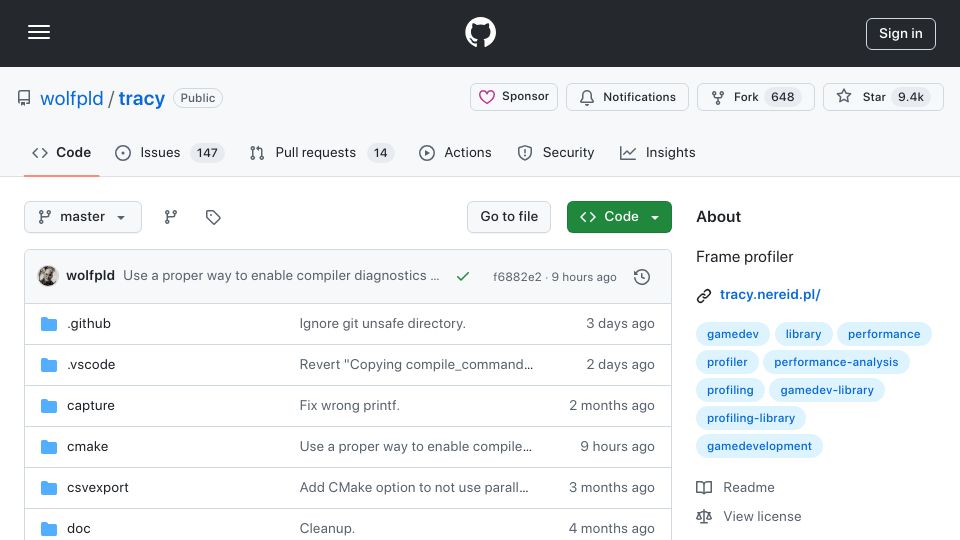Open commit hash f6882e2

(517, 277)
